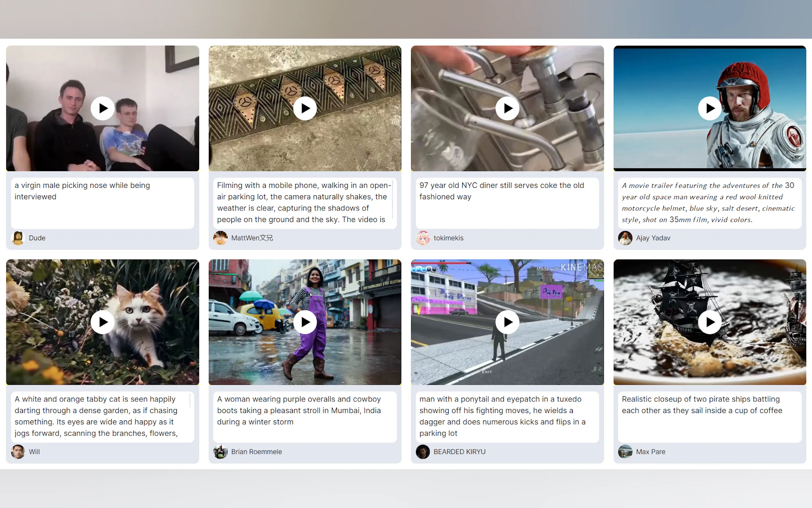Click the Max Pare author name
The image size is (812, 508).
click(x=650, y=452)
